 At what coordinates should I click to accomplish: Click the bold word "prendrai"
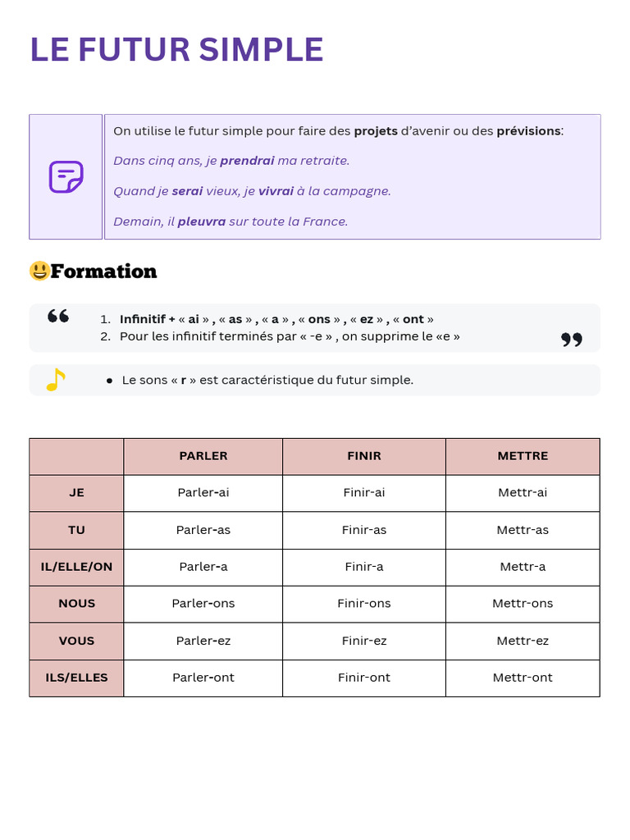click(247, 161)
